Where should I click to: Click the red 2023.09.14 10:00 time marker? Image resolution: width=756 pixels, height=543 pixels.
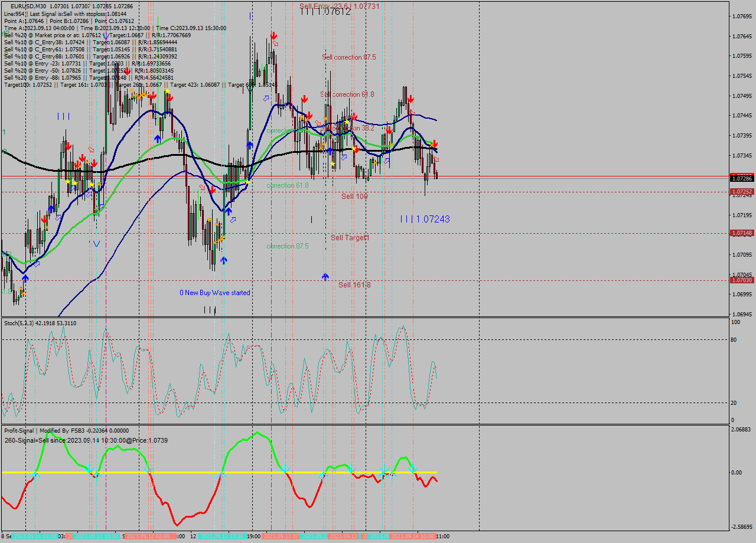tap(412, 536)
